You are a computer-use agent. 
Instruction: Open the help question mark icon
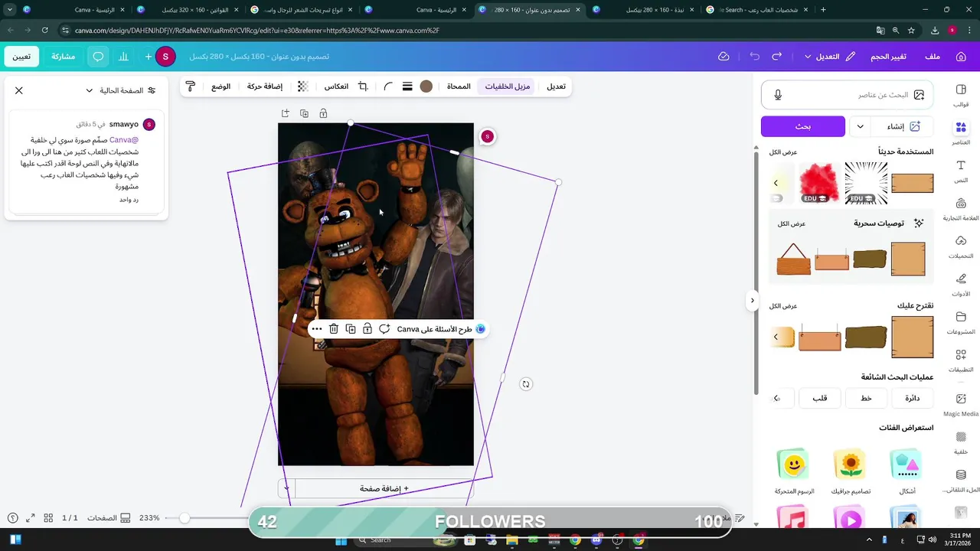pyautogui.click(x=12, y=518)
